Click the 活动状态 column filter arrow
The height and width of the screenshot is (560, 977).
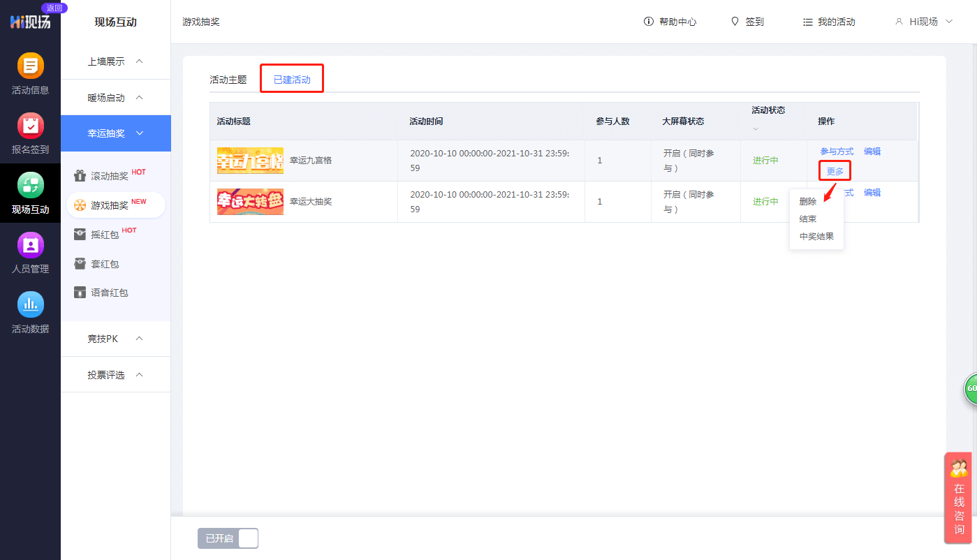pyautogui.click(x=755, y=128)
